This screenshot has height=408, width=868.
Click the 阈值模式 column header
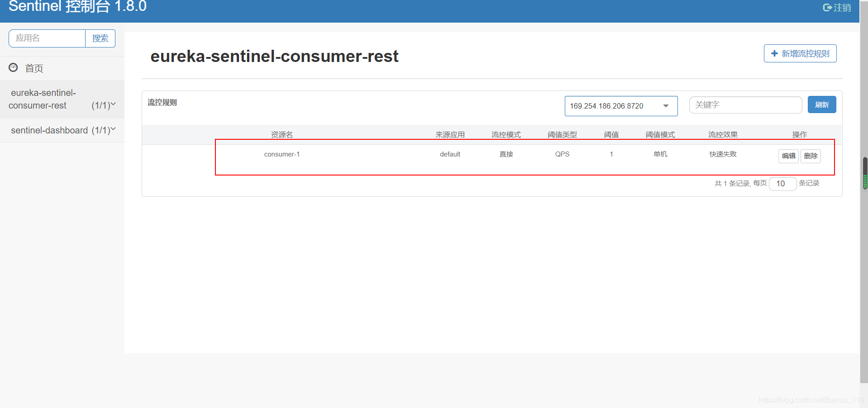pos(660,135)
